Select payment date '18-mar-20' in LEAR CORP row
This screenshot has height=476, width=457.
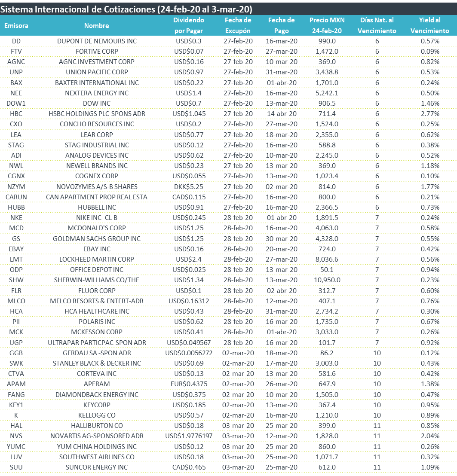click(281, 134)
